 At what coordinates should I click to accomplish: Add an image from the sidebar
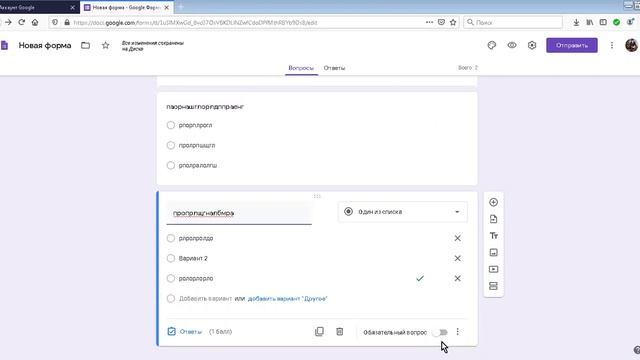(x=493, y=253)
